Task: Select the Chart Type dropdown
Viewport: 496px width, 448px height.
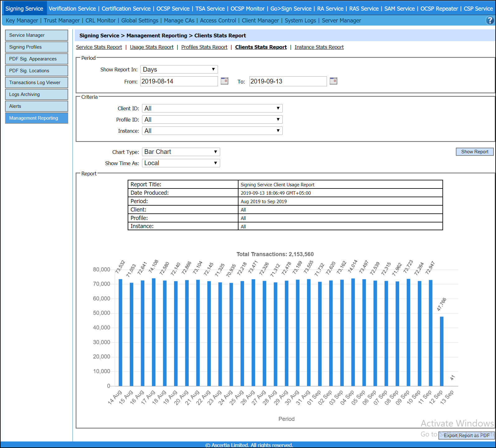Action: pos(181,152)
